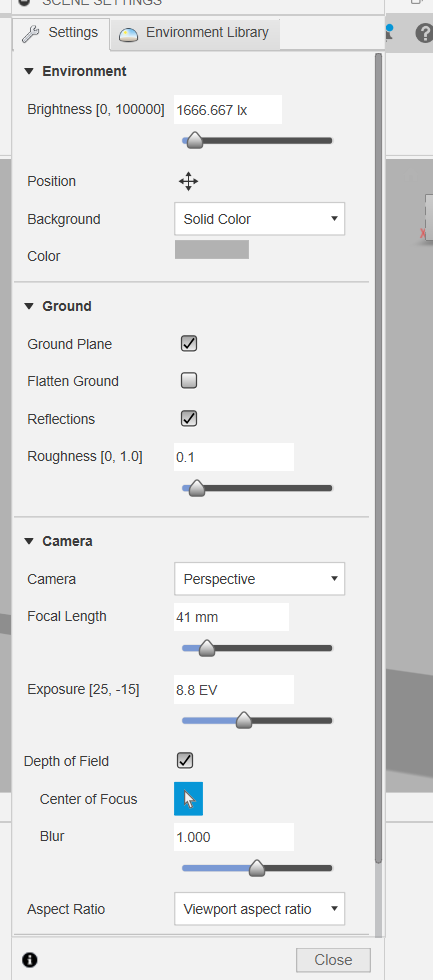
Task: Click the dome icon on Environment Library
Action: coord(129,34)
